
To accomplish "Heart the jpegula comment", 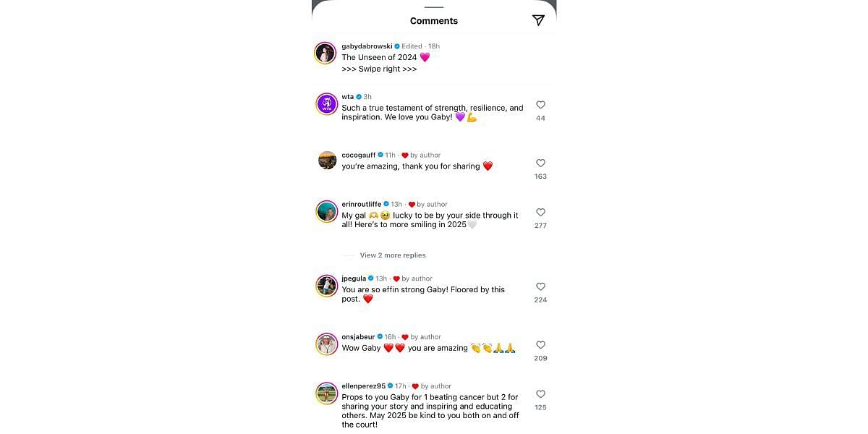I will 540,287.
